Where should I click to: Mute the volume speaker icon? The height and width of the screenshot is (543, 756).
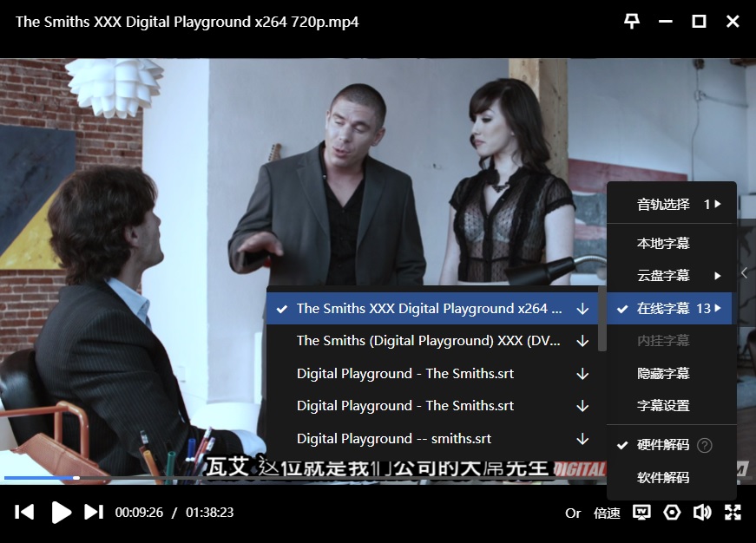pyautogui.click(x=701, y=513)
